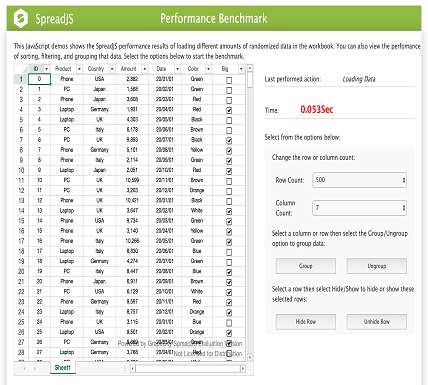Check the Big checkbox in row 13
This screenshot has height=385, width=428.
point(229,201)
